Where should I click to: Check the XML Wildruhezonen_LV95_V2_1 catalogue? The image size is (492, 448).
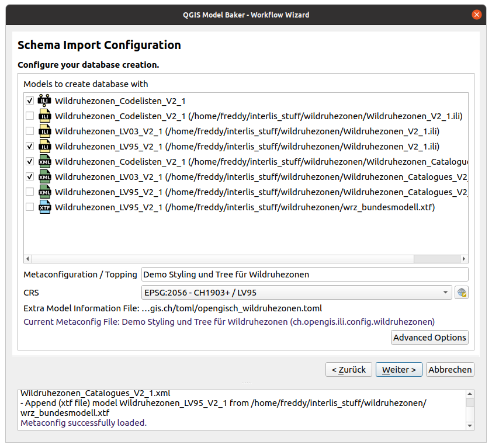click(30, 192)
